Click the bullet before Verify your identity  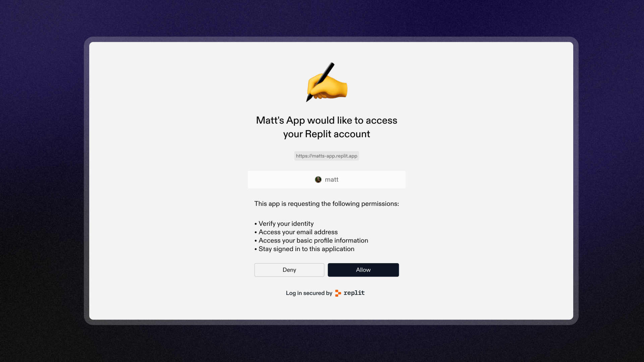pyautogui.click(x=256, y=224)
